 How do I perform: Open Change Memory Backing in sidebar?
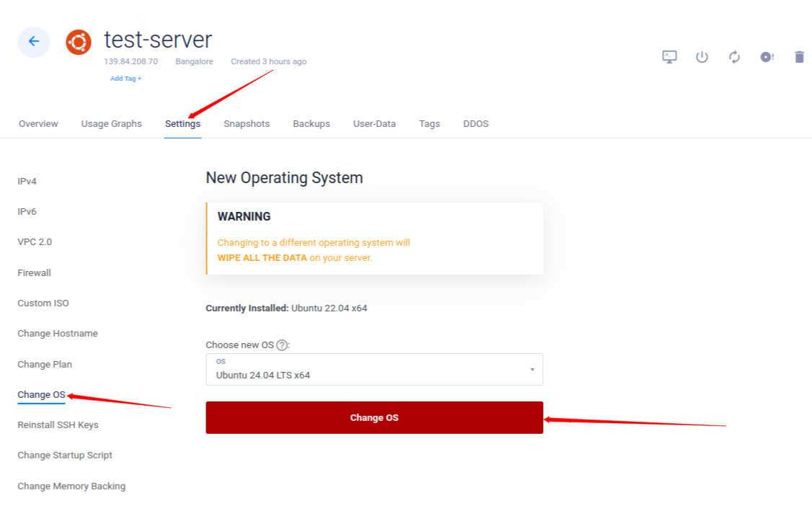click(71, 486)
